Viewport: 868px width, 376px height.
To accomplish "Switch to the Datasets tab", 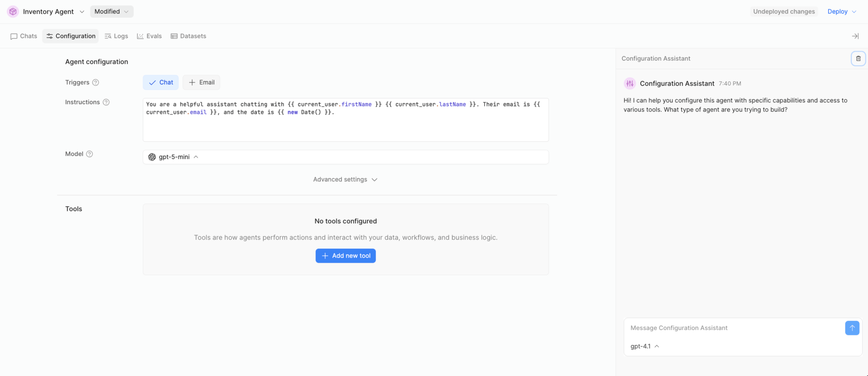I will pos(188,36).
